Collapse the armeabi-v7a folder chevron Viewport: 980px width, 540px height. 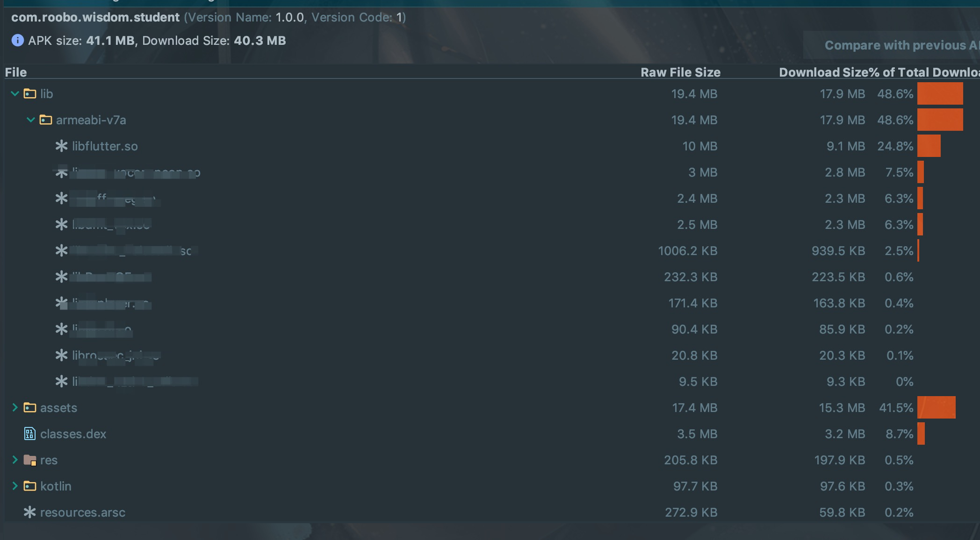[x=31, y=120]
